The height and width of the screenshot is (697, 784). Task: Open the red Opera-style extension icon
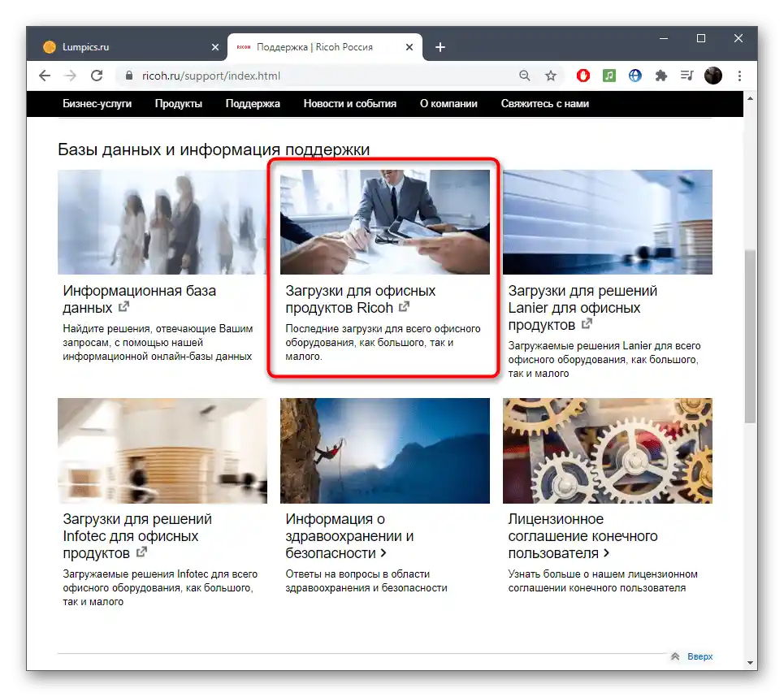coord(583,76)
